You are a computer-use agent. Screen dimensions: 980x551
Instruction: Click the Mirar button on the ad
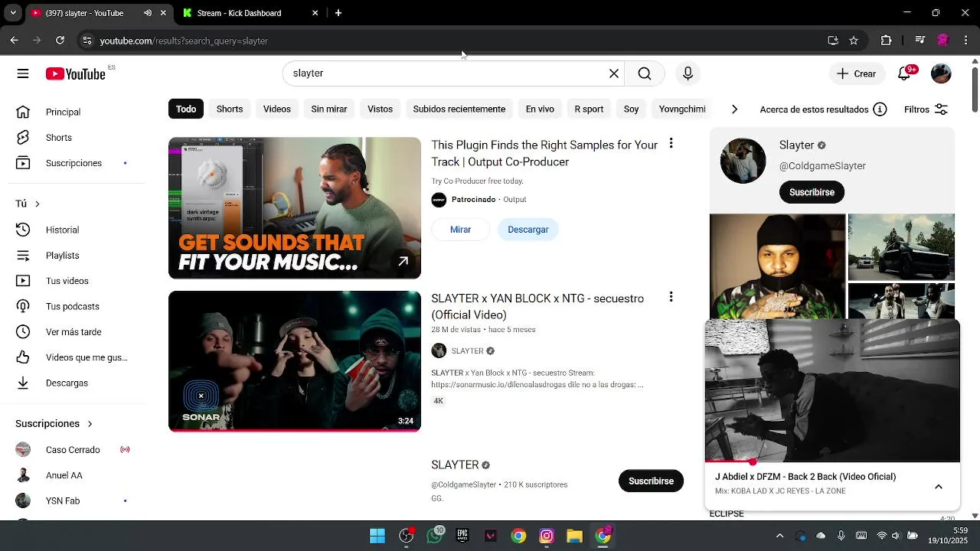coord(460,230)
